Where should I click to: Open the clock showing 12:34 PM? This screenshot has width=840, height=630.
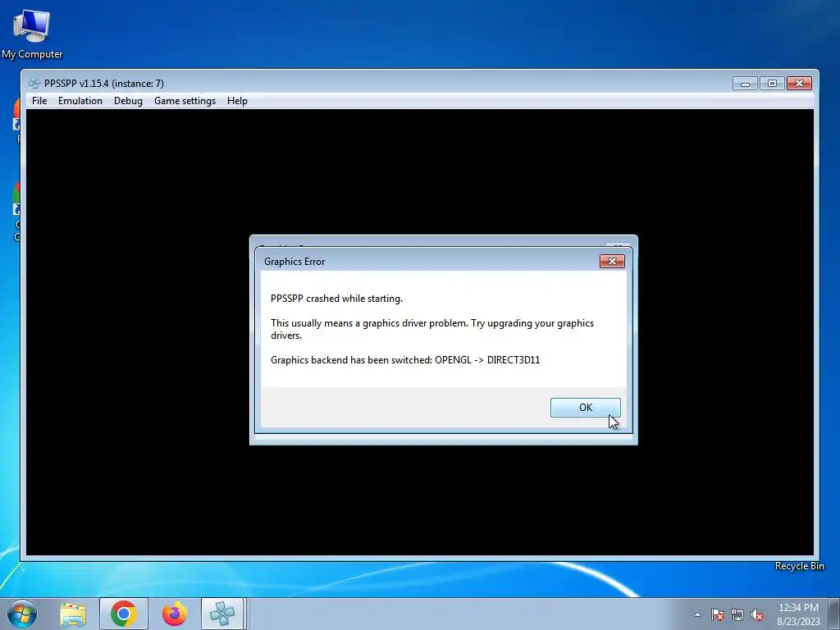point(798,614)
